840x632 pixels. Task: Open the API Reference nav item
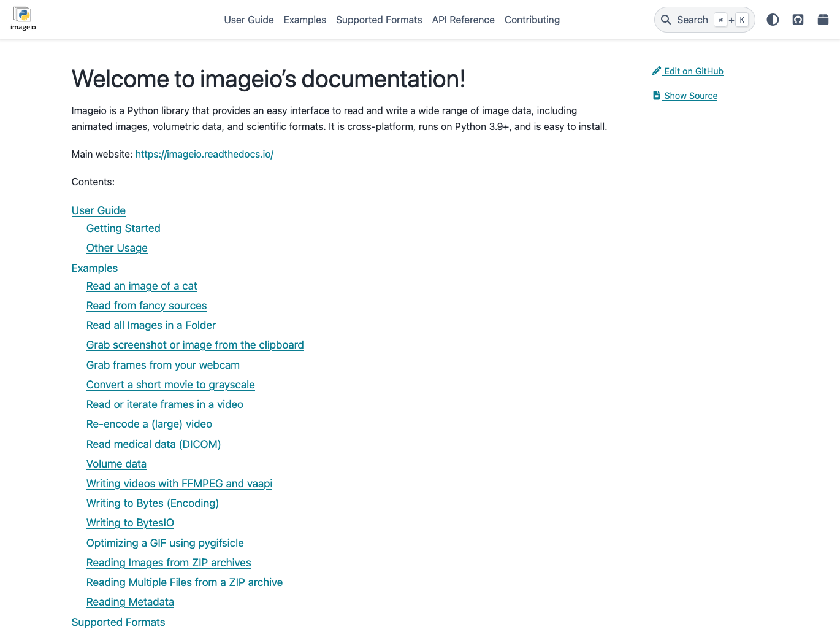coord(463,20)
